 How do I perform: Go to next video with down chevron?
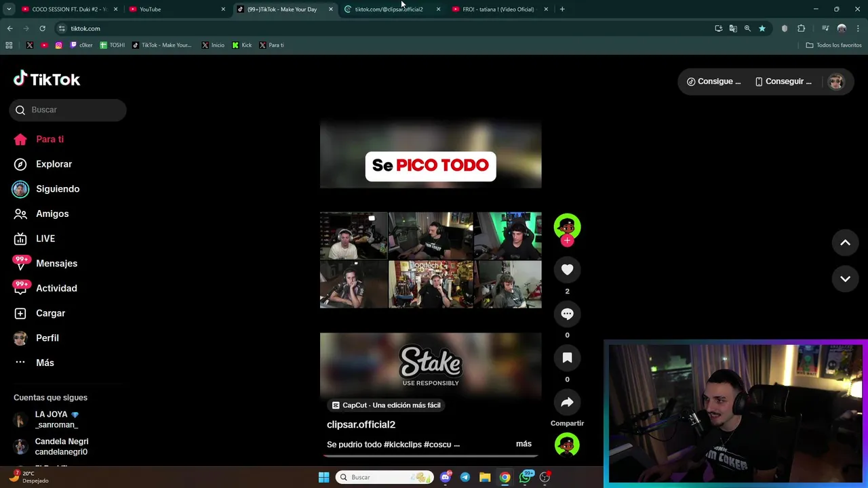tap(845, 279)
